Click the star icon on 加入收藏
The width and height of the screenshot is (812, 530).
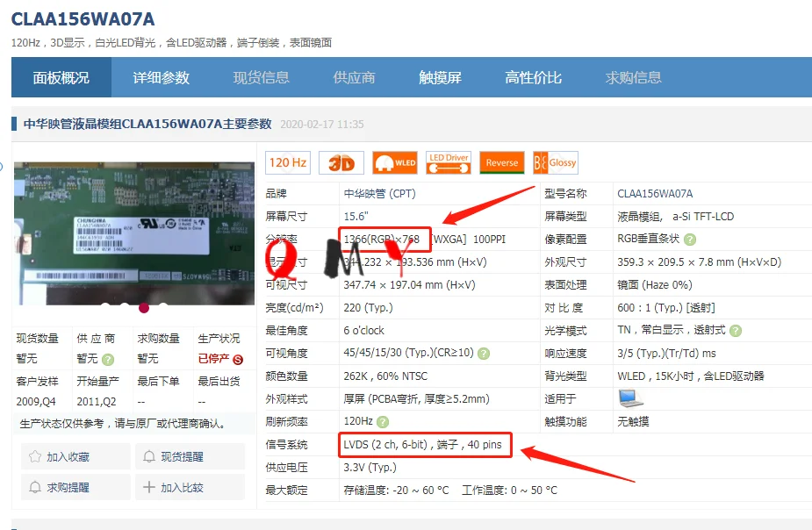pos(35,456)
